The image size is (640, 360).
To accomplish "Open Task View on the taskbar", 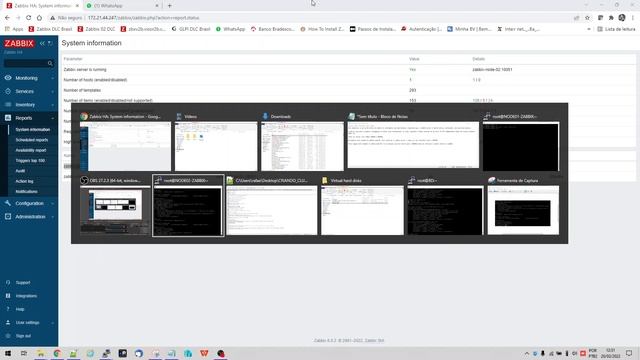I will pyautogui.click(x=24, y=353).
